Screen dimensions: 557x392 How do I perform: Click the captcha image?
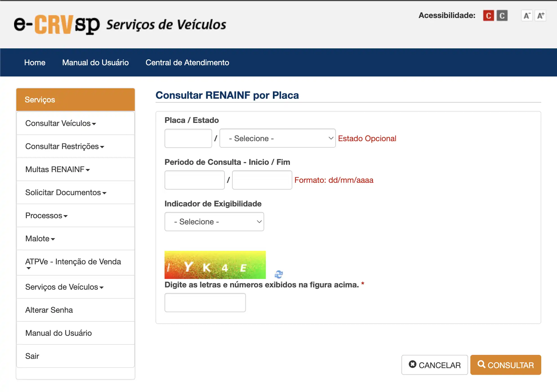tap(215, 265)
